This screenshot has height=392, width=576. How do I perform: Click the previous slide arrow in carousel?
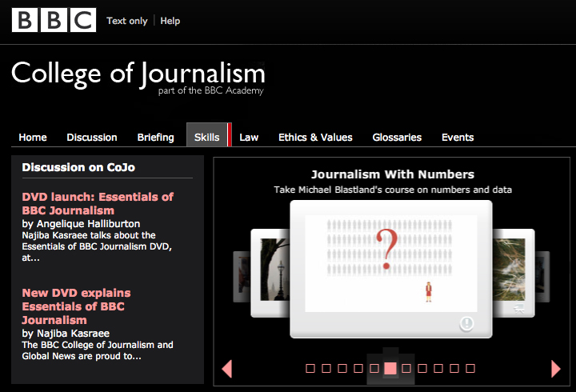227,369
